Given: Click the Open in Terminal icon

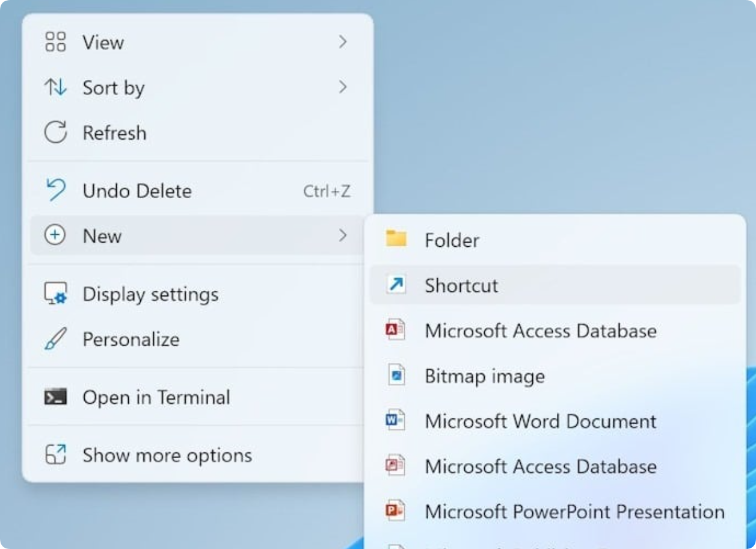Looking at the screenshot, I should [x=55, y=397].
